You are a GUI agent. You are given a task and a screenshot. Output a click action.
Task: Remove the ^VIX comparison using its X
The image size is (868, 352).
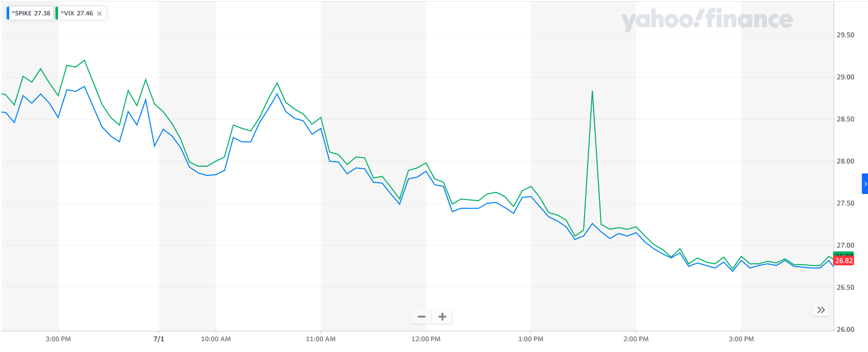click(100, 14)
